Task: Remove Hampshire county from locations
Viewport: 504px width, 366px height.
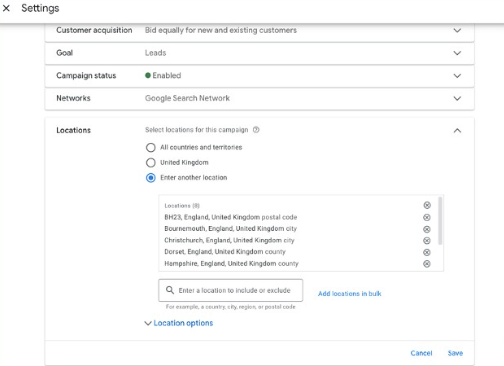Action: point(427,264)
